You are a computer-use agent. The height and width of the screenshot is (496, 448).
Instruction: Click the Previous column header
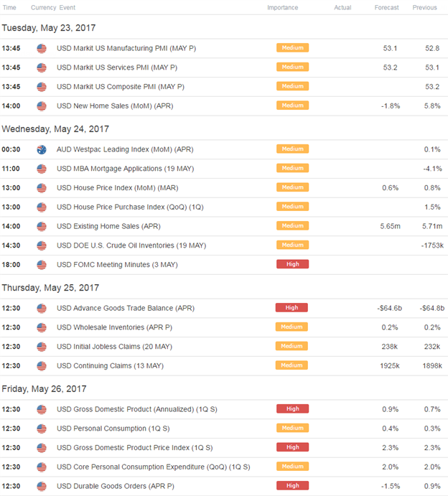click(424, 8)
